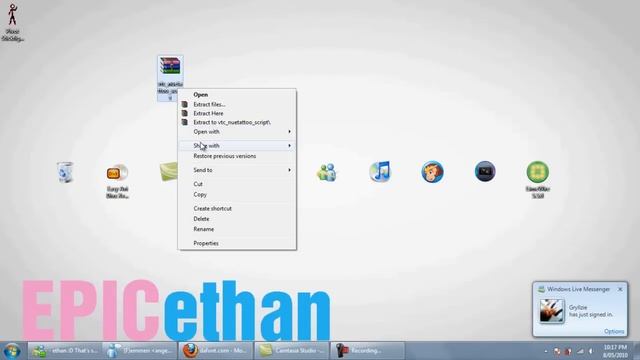Screen dimensions: 640x360
Task: Close the Windows Live Messenger notification
Action: [620, 289]
